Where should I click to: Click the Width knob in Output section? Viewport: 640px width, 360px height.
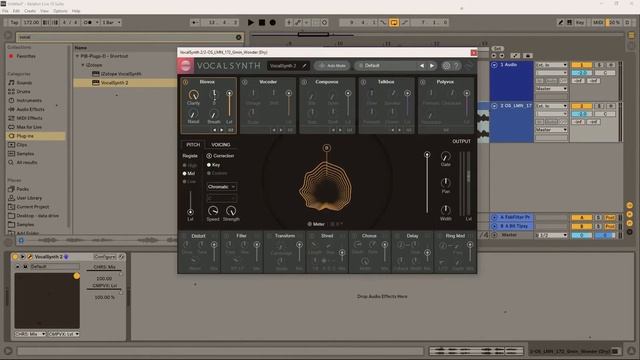pyautogui.click(x=445, y=210)
